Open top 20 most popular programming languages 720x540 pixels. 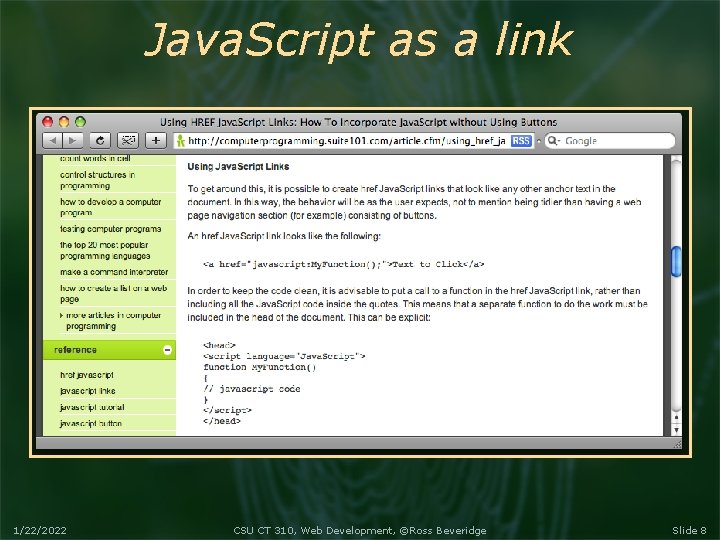[x=105, y=250]
